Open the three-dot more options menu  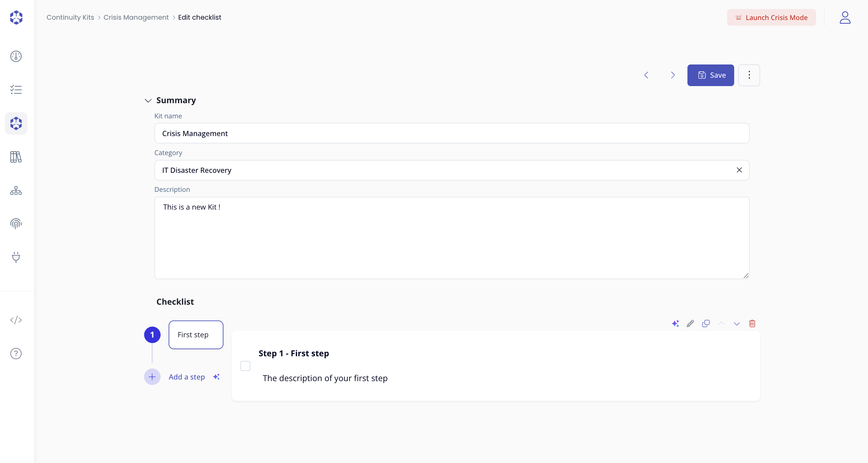point(749,75)
